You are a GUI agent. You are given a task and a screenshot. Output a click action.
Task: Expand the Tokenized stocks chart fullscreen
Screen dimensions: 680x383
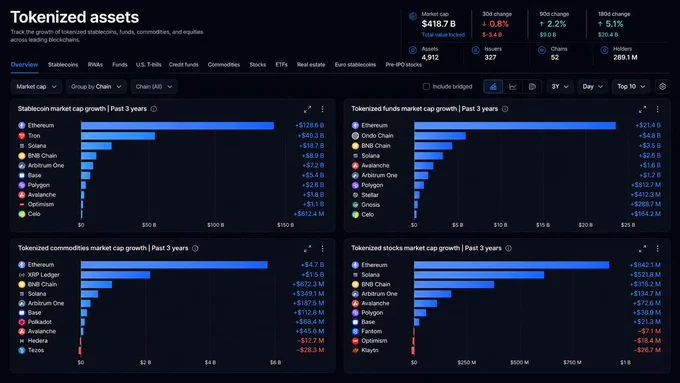click(x=642, y=249)
